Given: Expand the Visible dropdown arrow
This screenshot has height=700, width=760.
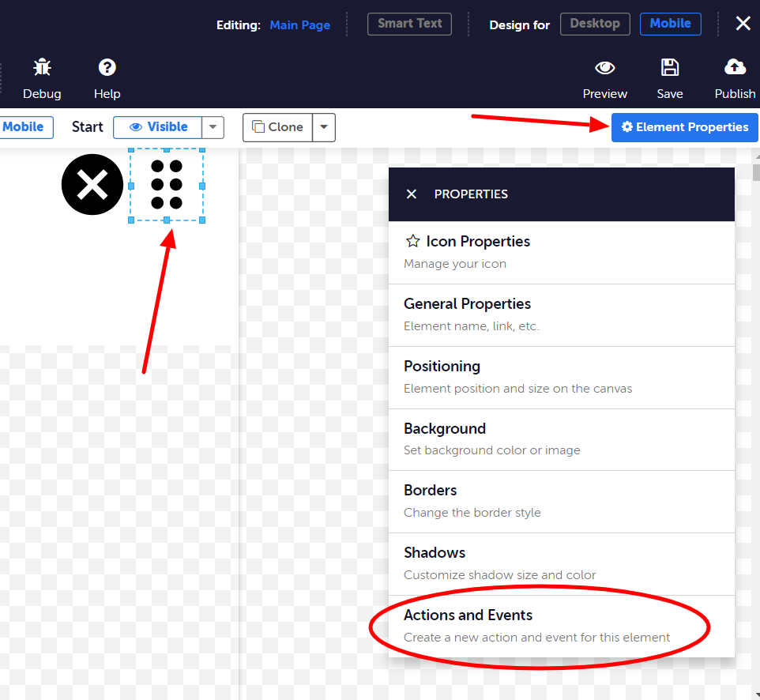Looking at the screenshot, I should (213, 127).
